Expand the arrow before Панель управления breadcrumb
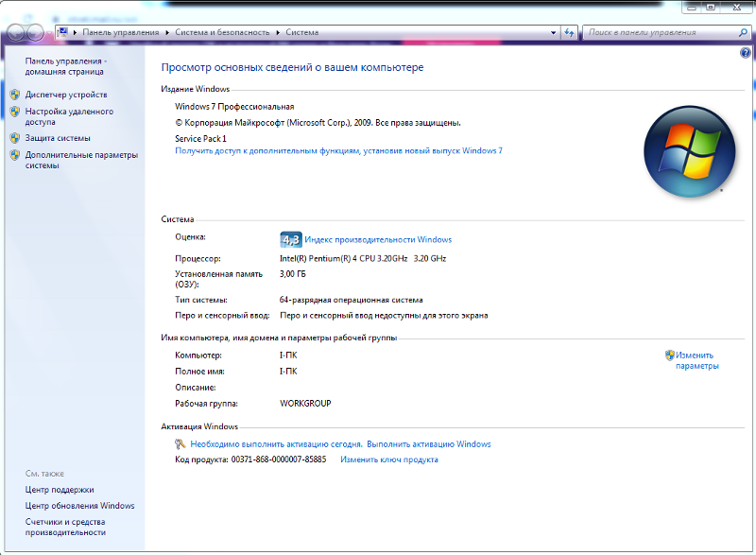The height and width of the screenshot is (555, 756). [75, 32]
